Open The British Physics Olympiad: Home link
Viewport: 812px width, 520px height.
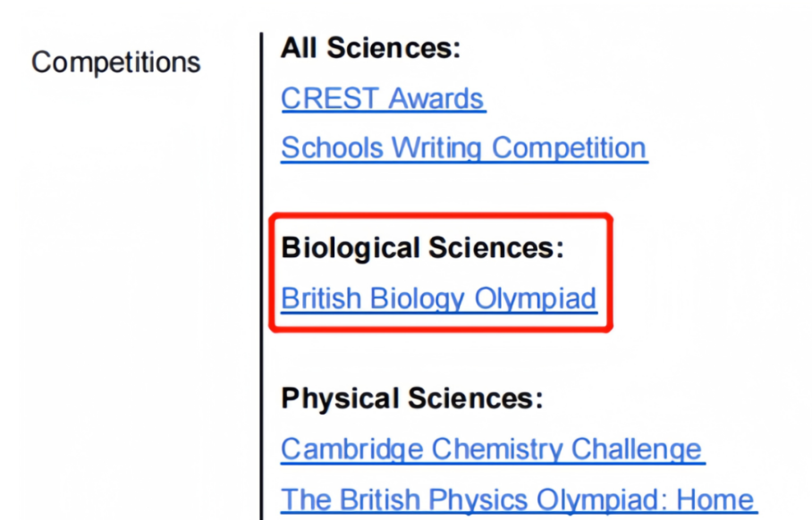pyautogui.click(x=518, y=499)
